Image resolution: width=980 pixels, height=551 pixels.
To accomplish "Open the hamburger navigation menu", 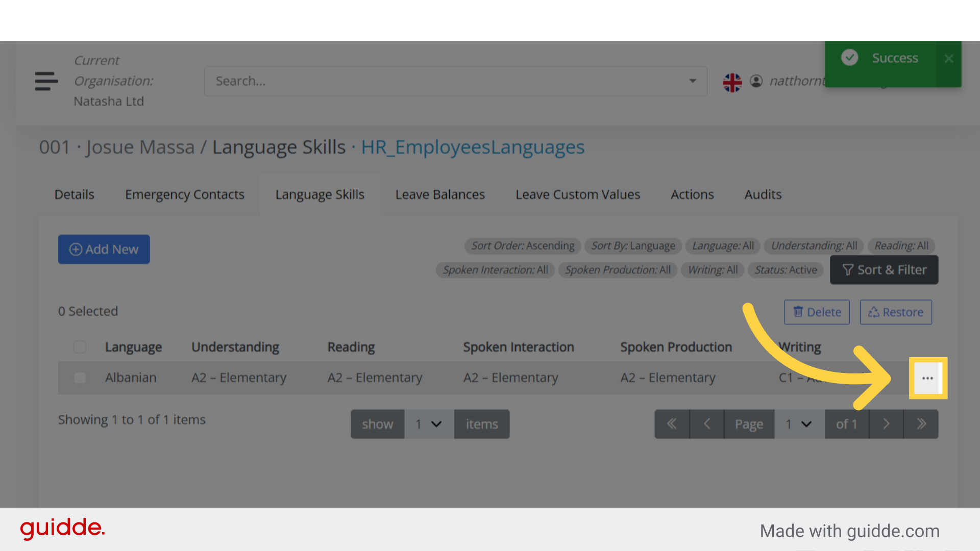I will 46,81.
